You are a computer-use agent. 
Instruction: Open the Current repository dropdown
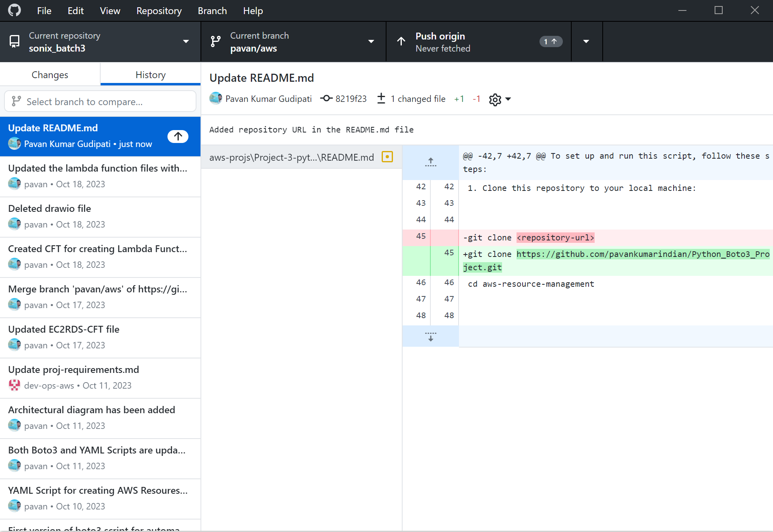coord(100,41)
